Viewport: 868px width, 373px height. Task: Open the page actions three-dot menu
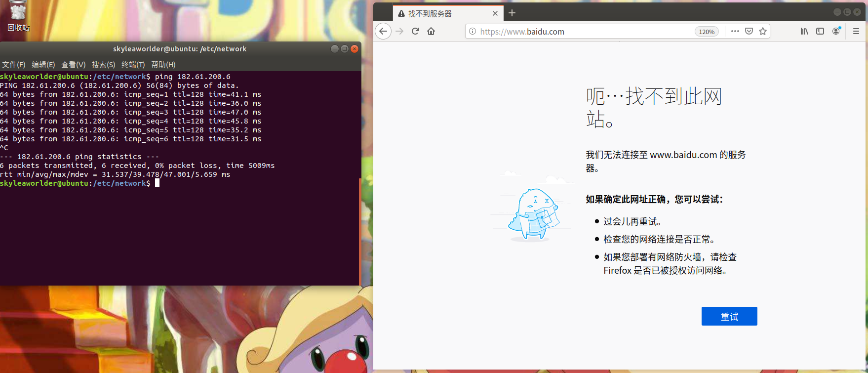pos(735,31)
